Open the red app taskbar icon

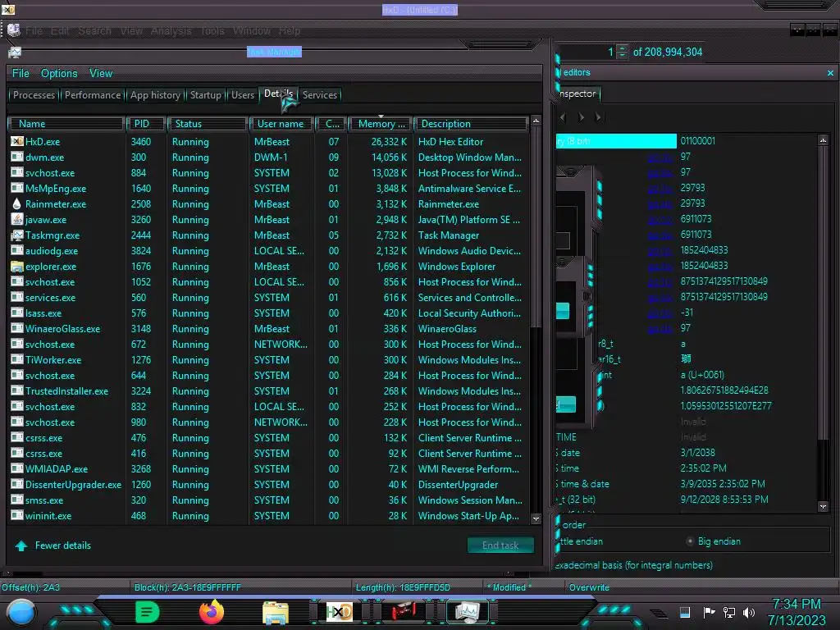pos(404,612)
